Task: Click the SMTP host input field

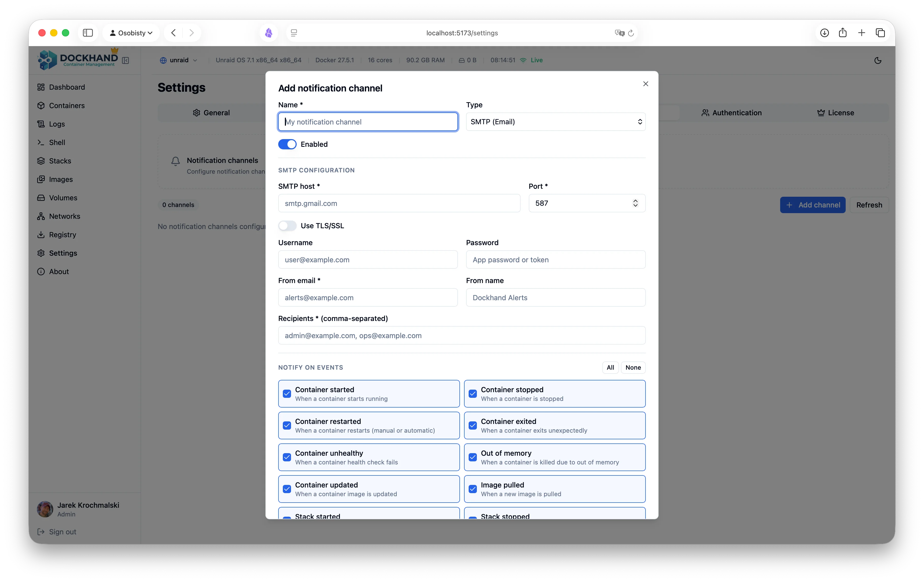Action: (399, 203)
